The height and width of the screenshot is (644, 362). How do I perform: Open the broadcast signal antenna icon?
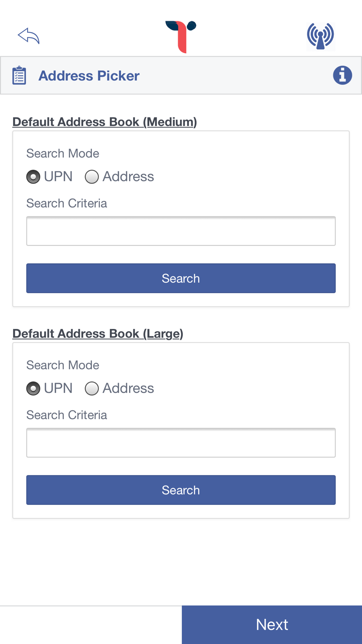point(320,36)
